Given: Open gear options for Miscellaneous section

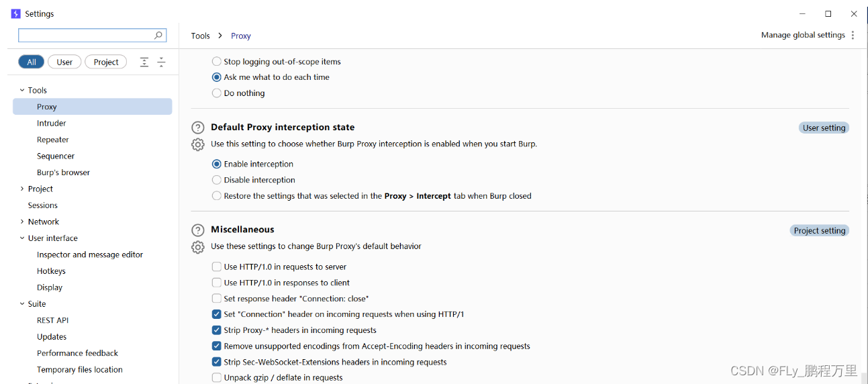Looking at the screenshot, I should [x=198, y=247].
